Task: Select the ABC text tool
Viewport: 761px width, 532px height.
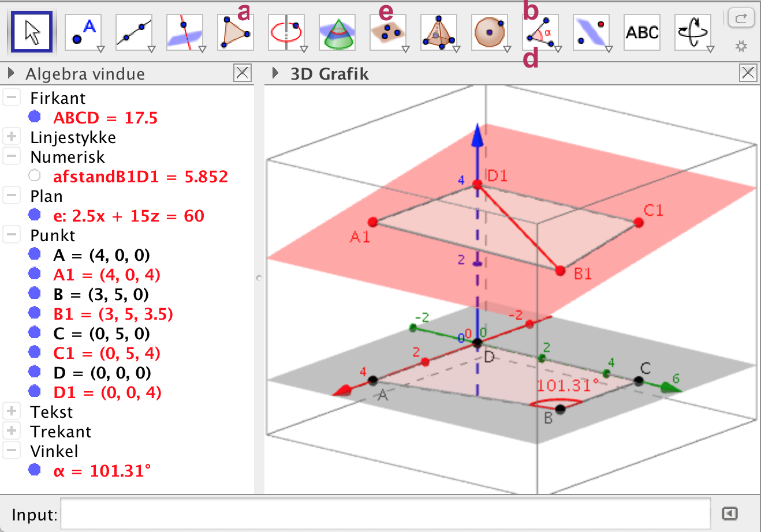Action: click(x=642, y=32)
